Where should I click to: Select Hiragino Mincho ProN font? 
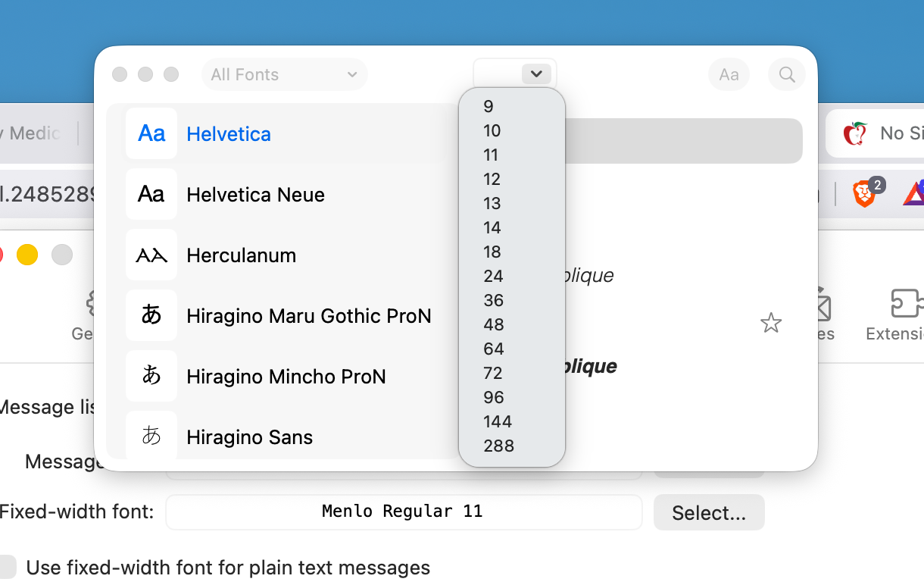click(x=286, y=377)
